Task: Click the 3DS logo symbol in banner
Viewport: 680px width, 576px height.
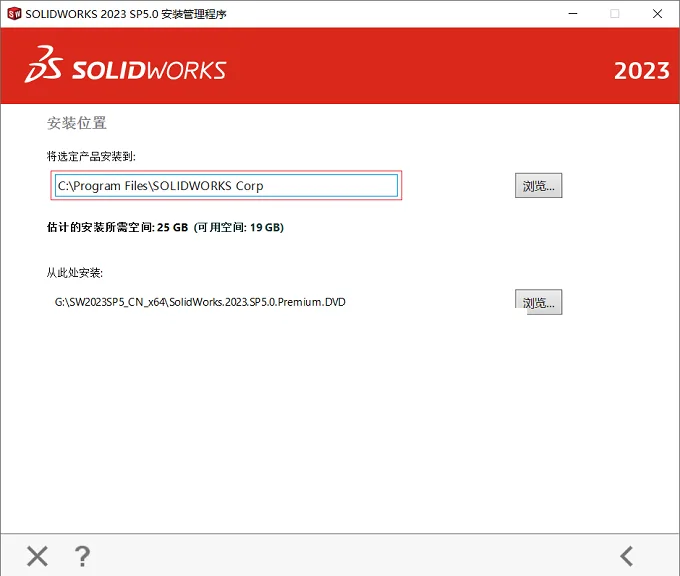Action: (43, 64)
